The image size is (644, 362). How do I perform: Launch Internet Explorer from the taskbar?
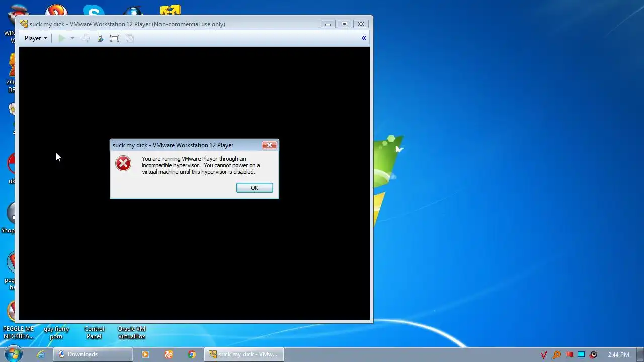click(41, 354)
